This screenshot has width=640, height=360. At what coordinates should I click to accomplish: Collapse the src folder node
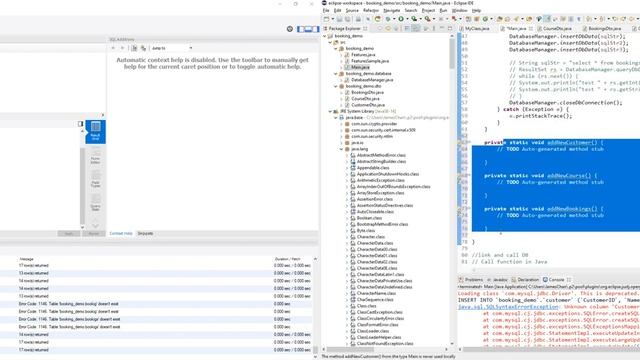330,42
